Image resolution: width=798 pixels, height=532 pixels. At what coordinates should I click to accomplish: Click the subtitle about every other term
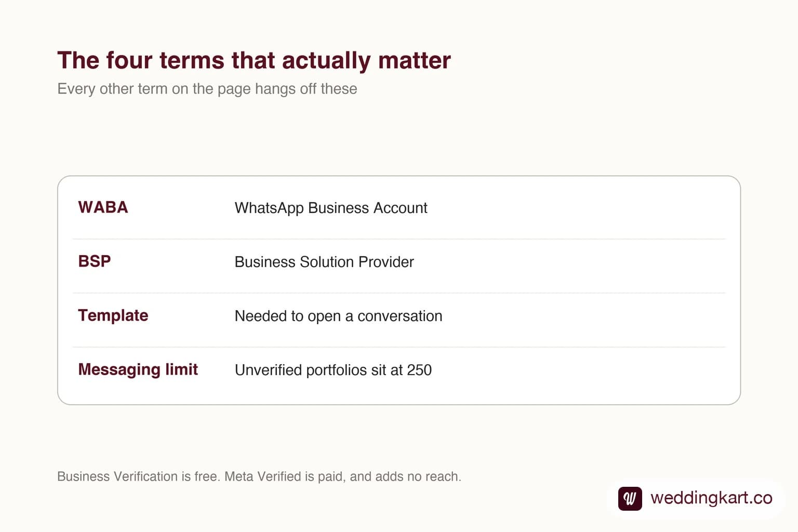coord(207,89)
